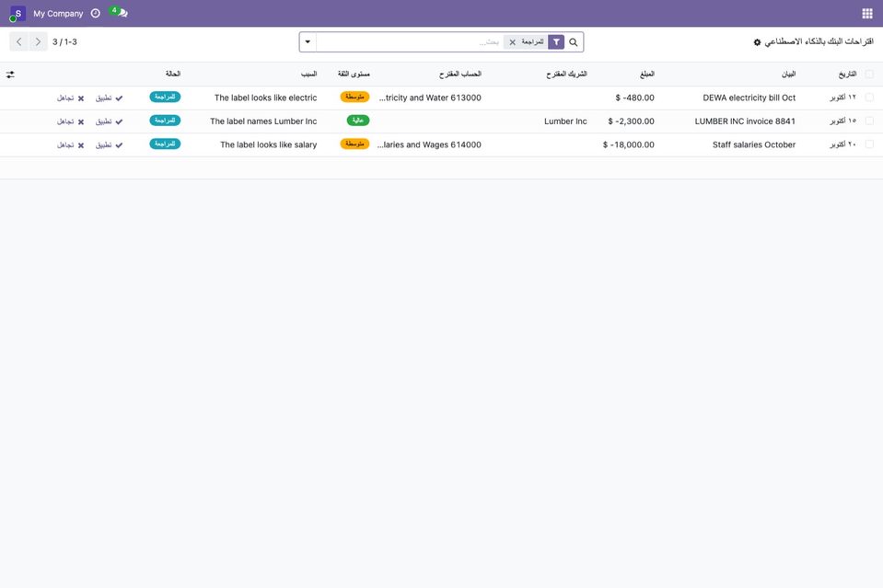
Task: Open the apps grid menu icon
Action: [866, 14]
